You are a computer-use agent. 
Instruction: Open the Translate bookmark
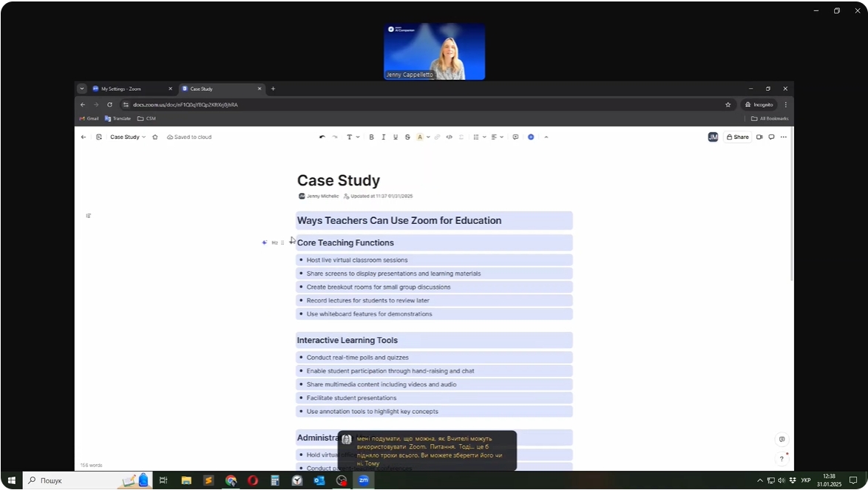click(x=118, y=118)
